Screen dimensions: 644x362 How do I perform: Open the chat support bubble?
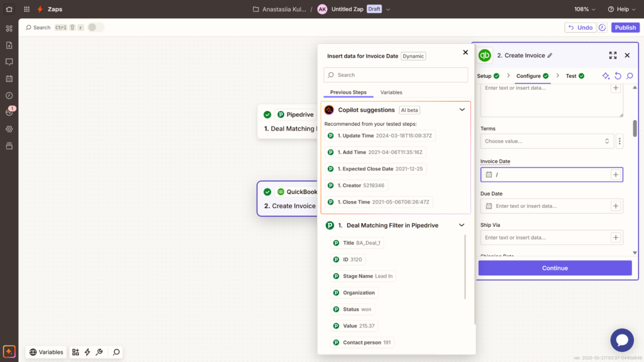(622, 340)
